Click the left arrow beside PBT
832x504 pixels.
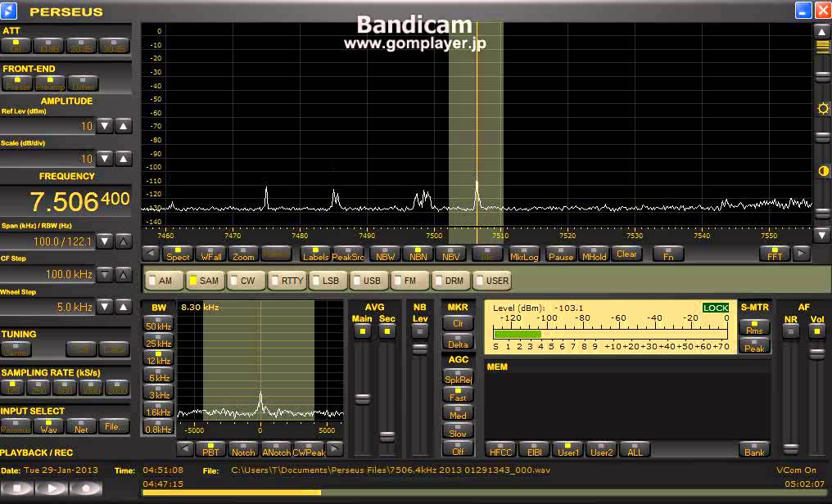pos(185,449)
